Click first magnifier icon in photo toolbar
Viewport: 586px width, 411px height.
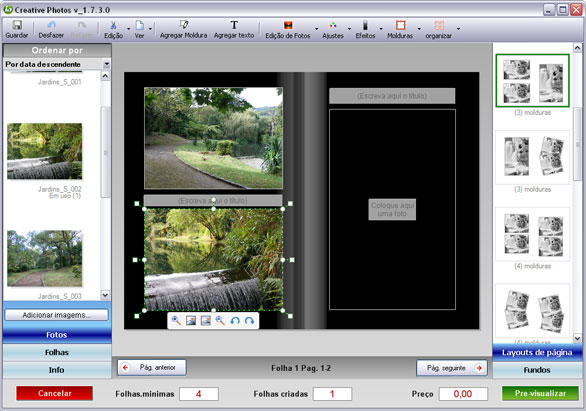(x=176, y=321)
